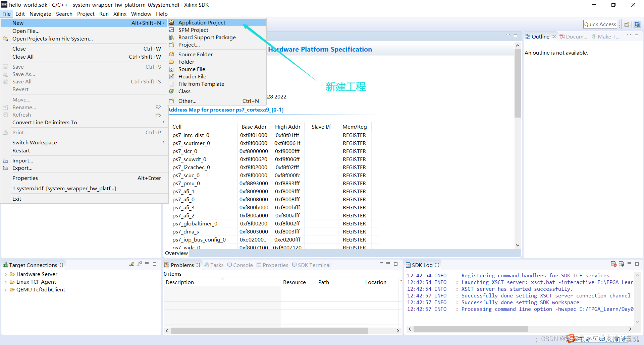Select the C/C++ perspective icon
Image resolution: width=644 pixels, height=345 pixels.
pyautogui.click(x=638, y=24)
